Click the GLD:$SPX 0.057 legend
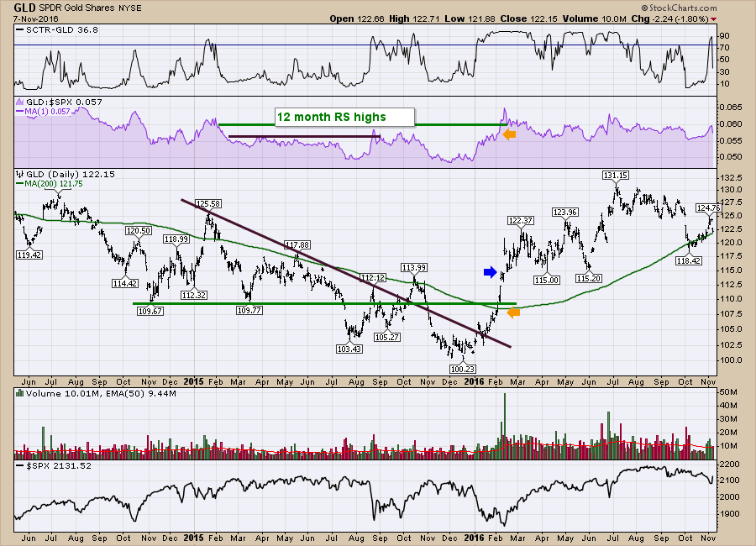 click(64, 102)
